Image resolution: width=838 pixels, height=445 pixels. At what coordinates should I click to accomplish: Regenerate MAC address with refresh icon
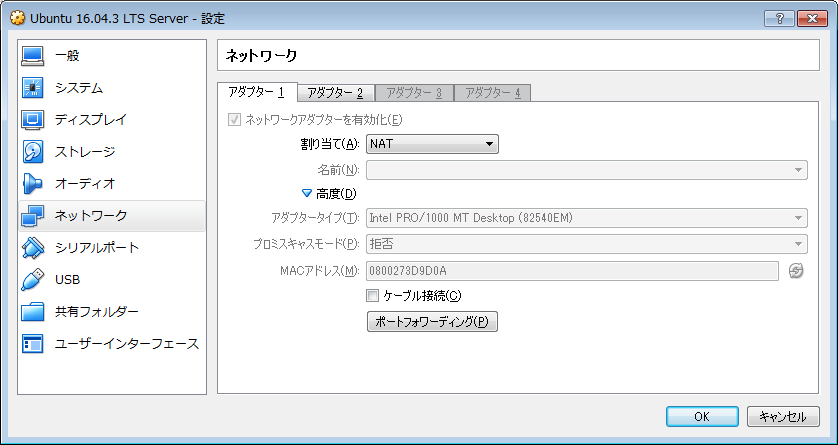[796, 270]
